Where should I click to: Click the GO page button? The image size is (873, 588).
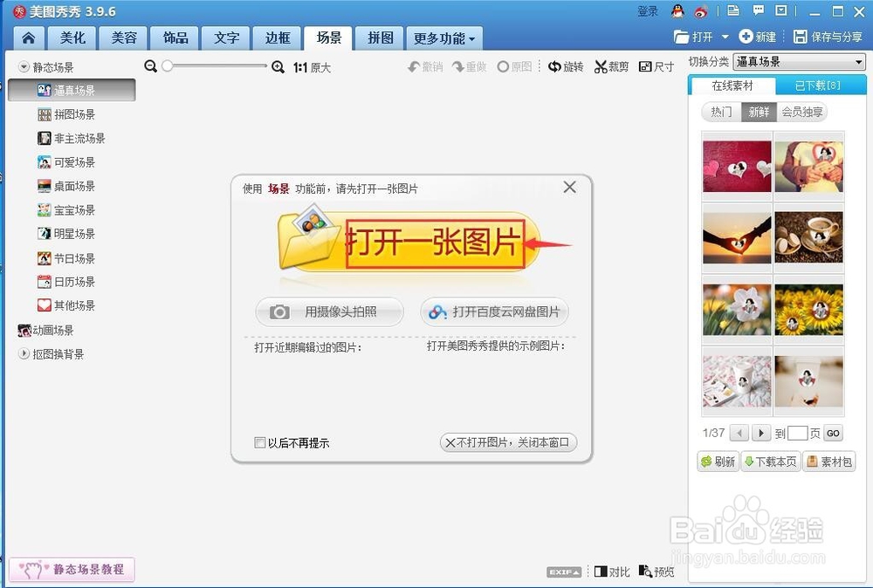coord(833,433)
